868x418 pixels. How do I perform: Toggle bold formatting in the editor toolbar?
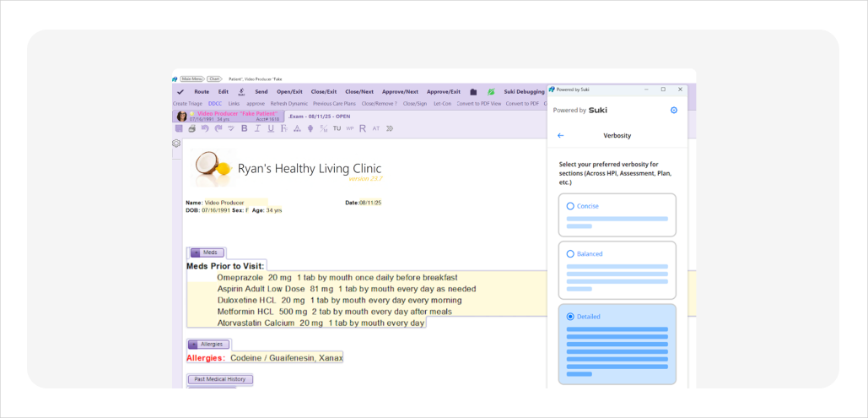tap(245, 128)
